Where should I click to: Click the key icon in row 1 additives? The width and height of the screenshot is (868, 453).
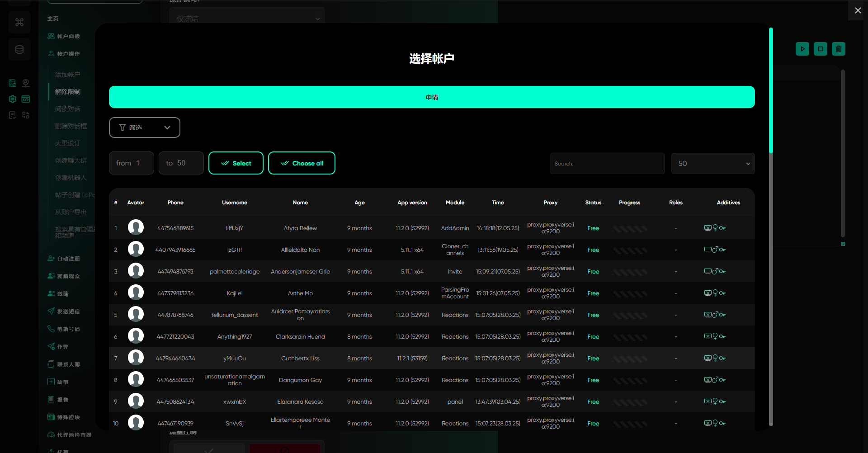[x=722, y=228]
